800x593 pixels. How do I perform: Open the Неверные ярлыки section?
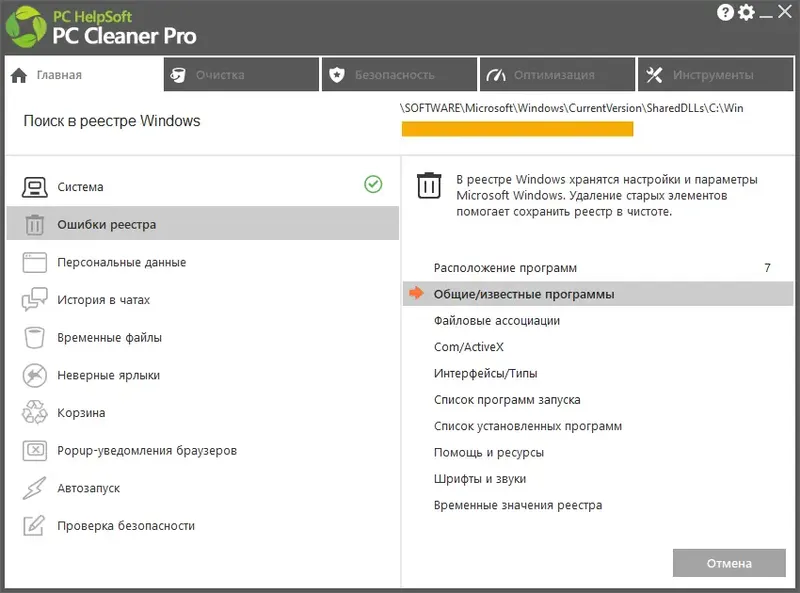pos(33,375)
